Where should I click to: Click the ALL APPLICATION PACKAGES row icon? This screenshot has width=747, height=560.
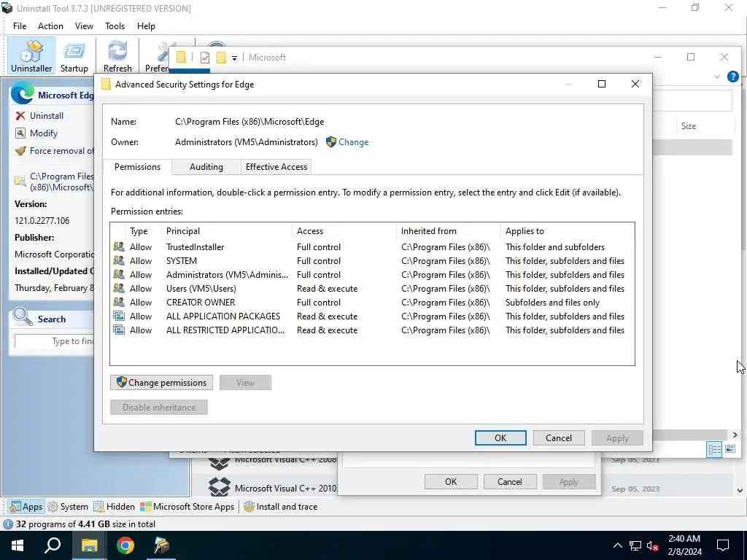coord(119,316)
